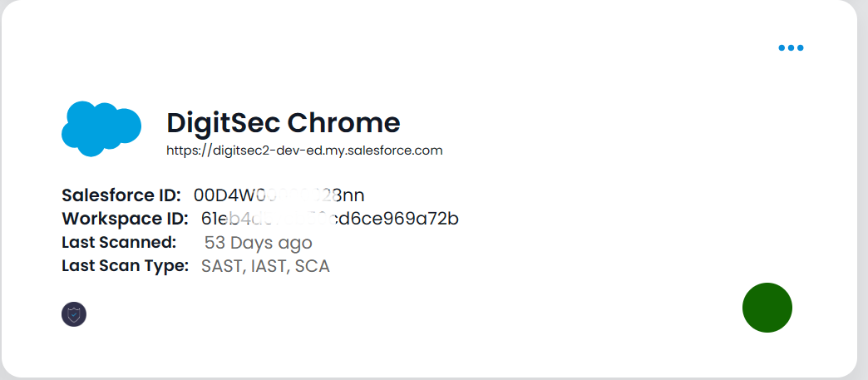Click the 53 Days ago text
The width and height of the screenshot is (868, 380).
point(258,243)
